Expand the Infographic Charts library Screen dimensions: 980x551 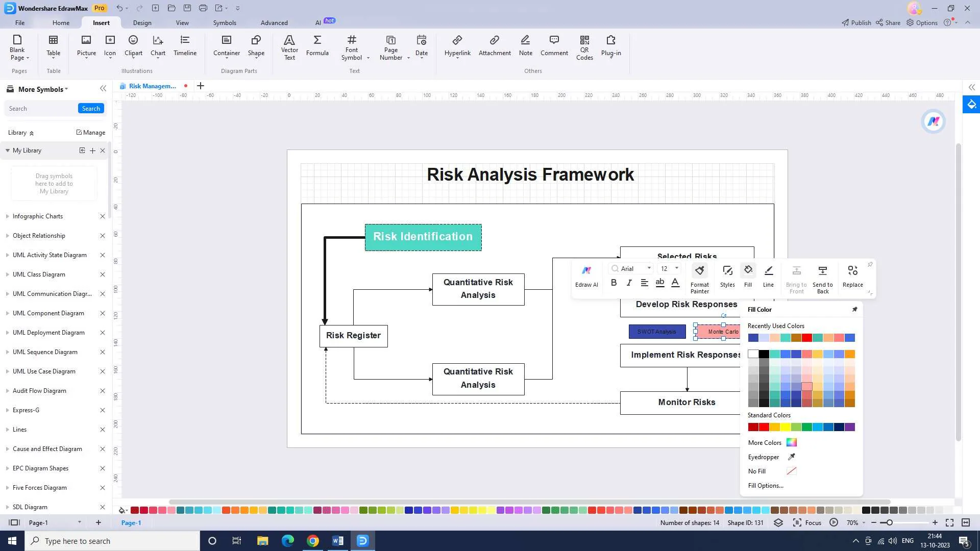[38, 216]
